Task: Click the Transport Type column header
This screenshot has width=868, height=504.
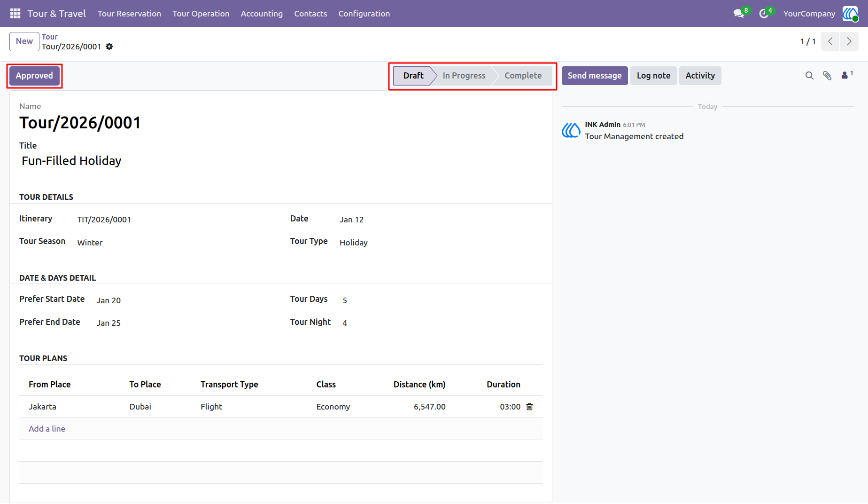Action: [x=229, y=385]
